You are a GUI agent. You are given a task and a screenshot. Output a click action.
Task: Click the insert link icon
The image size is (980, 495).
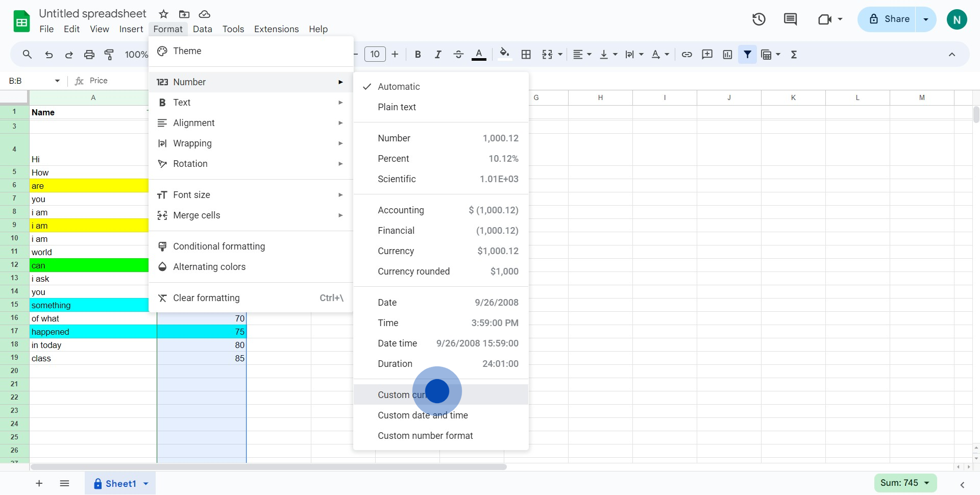click(687, 54)
